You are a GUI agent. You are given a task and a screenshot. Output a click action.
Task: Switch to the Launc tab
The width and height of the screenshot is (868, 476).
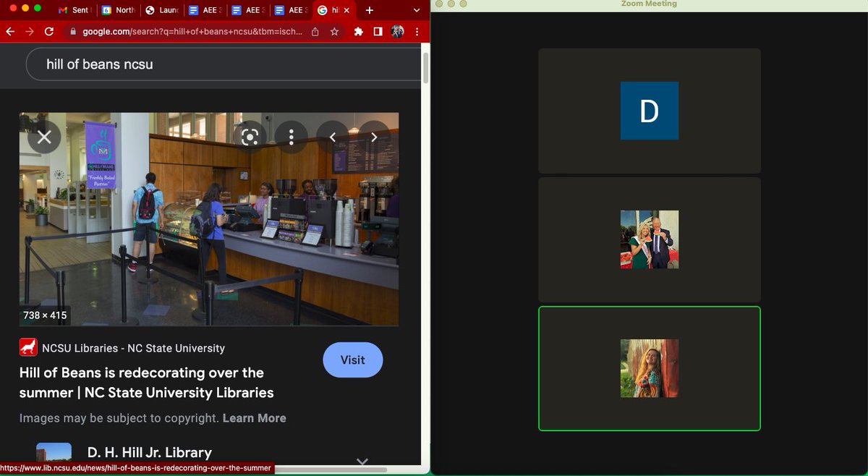161,10
